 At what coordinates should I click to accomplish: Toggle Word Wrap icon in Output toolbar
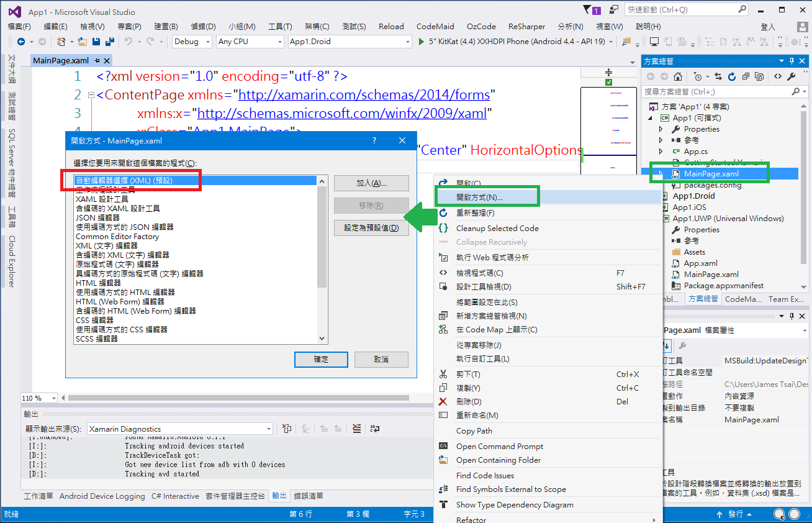point(374,429)
